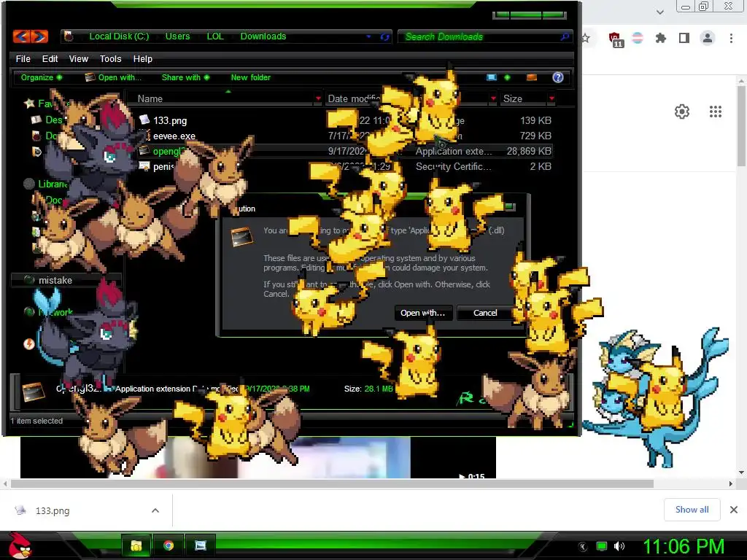
Task: Change the view with the views icon
Action: pyautogui.click(x=491, y=77)
